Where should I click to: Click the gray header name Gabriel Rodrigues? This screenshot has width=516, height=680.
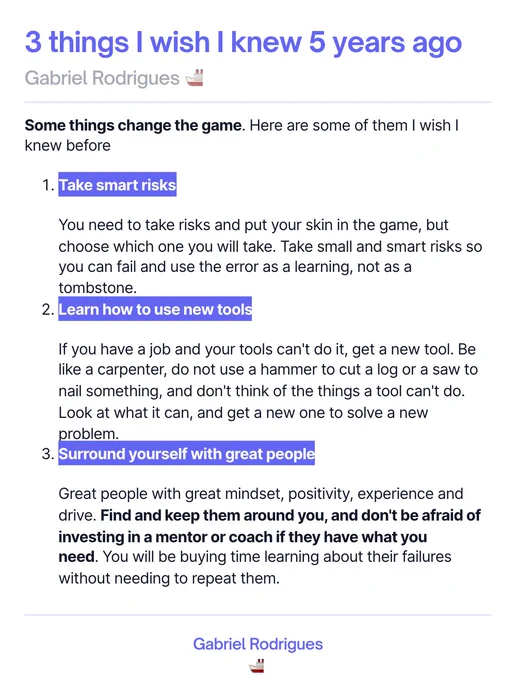pos(102,78)
